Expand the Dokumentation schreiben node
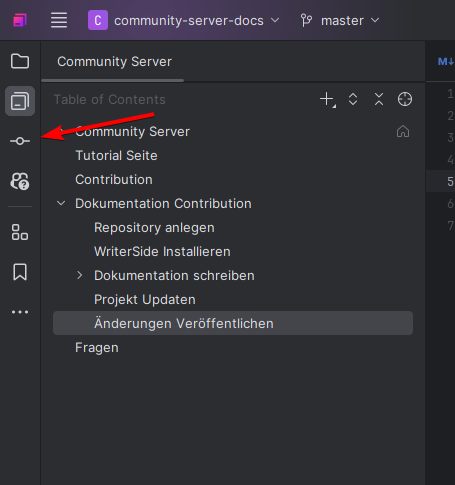 coord(79,275)
